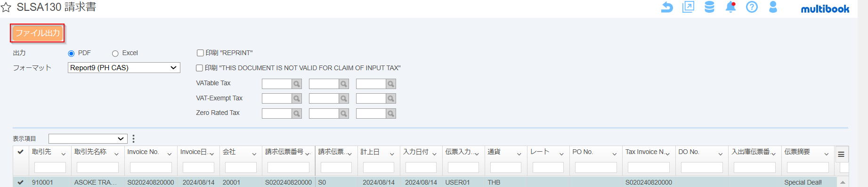Open the 表示項目 dropdown
Viewport: 868px width, 187px height.
[88, 138]
